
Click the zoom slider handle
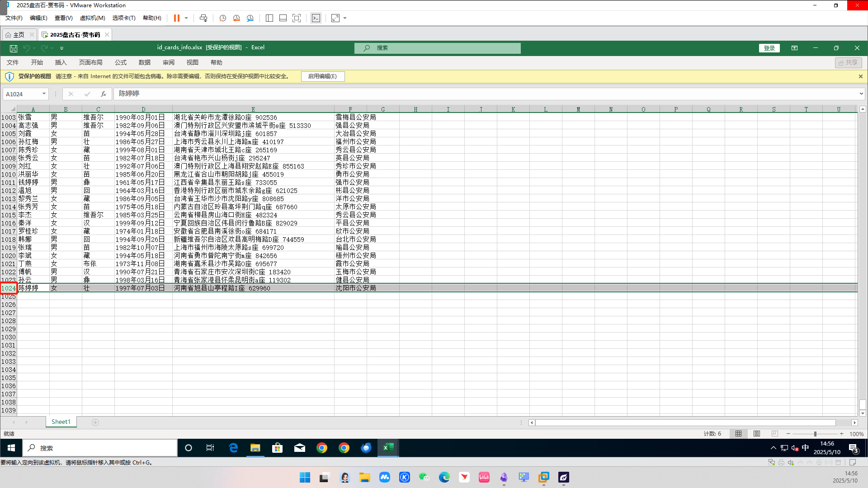[815, 434]
